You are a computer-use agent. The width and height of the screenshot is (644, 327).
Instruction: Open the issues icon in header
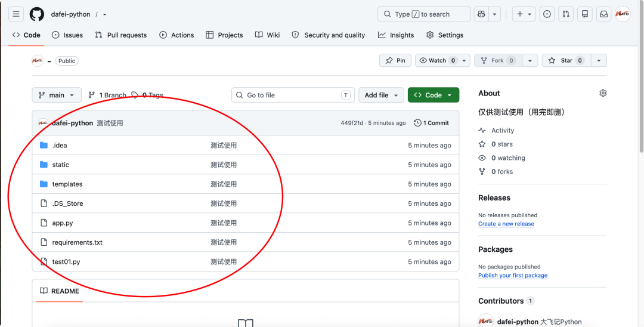[x=547, y=14]
